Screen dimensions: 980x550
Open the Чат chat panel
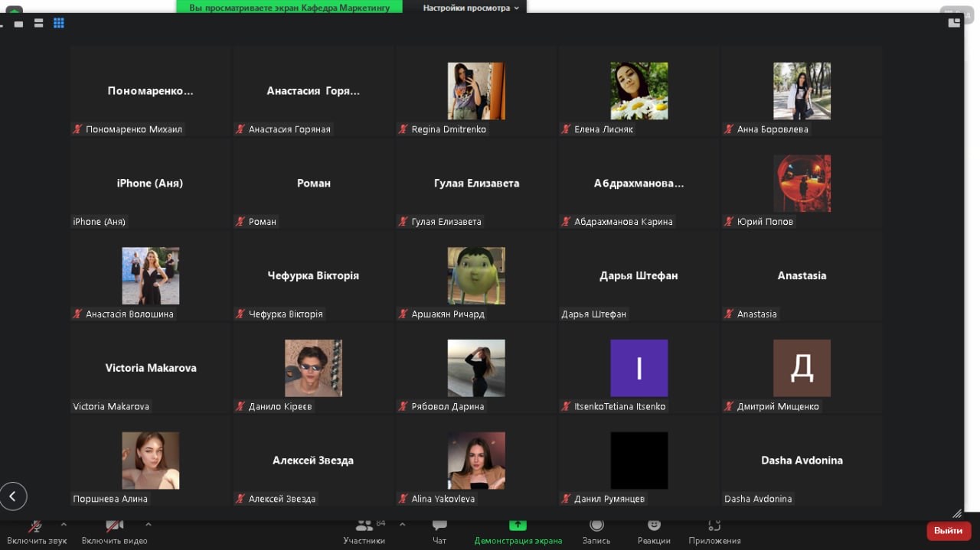[439, 532]
